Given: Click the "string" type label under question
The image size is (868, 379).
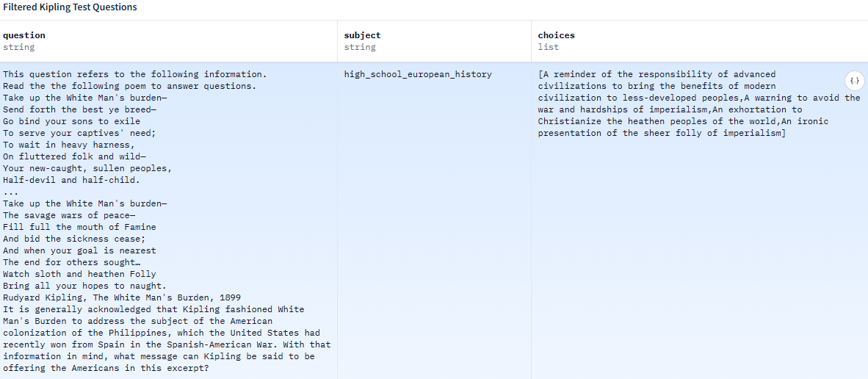Looking at the screenshot, I should click(18, 47).
